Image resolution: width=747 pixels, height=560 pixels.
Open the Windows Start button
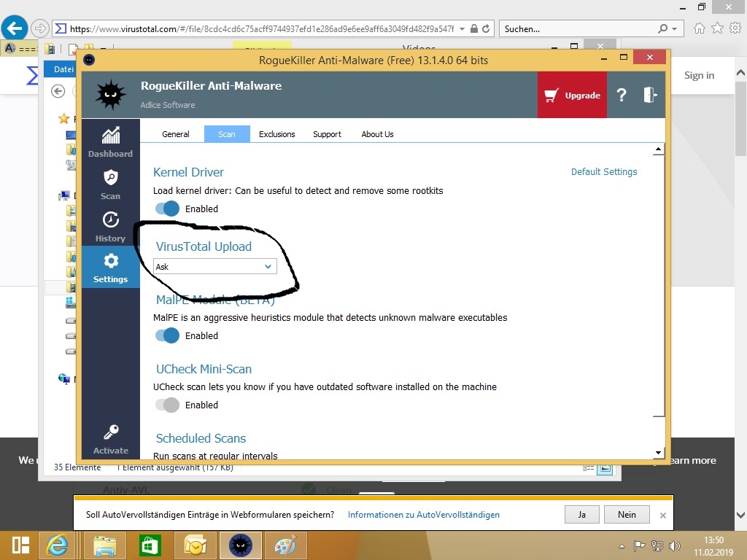point(20,545)
